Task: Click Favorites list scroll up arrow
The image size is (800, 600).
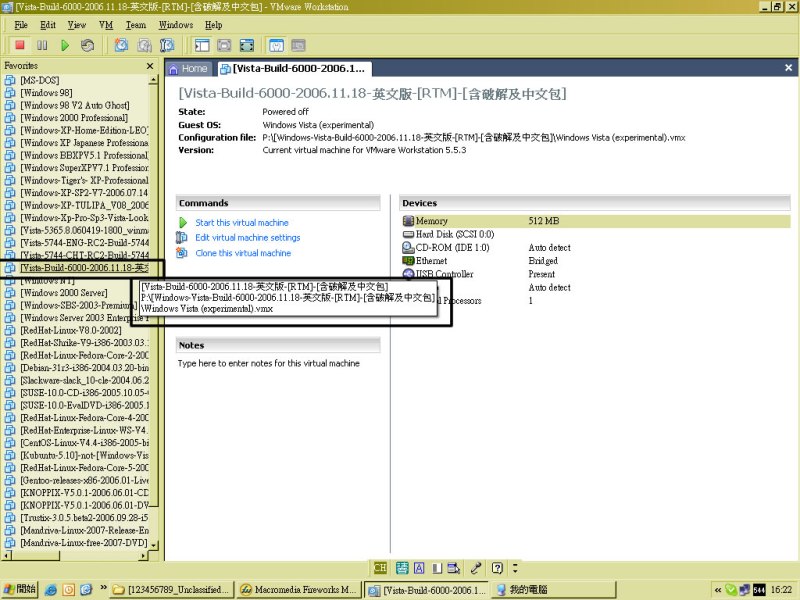Action: (153, 80)
